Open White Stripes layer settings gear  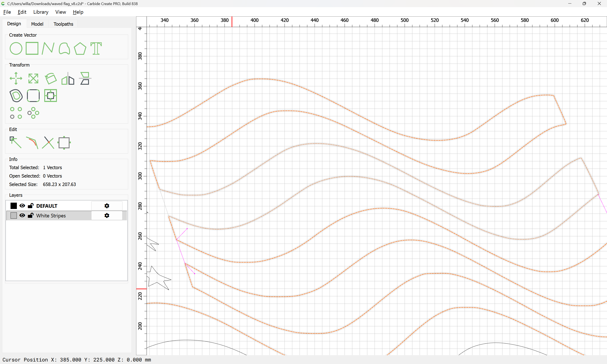pos(107,215)
